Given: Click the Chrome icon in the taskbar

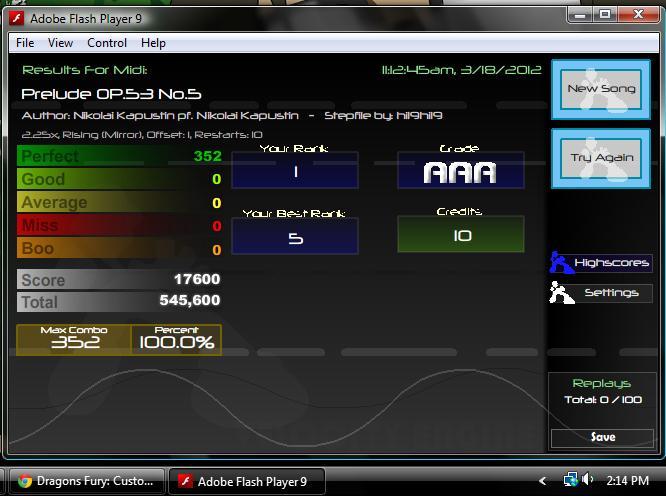Looking at the screenshot, I should [x=25, y=481].
